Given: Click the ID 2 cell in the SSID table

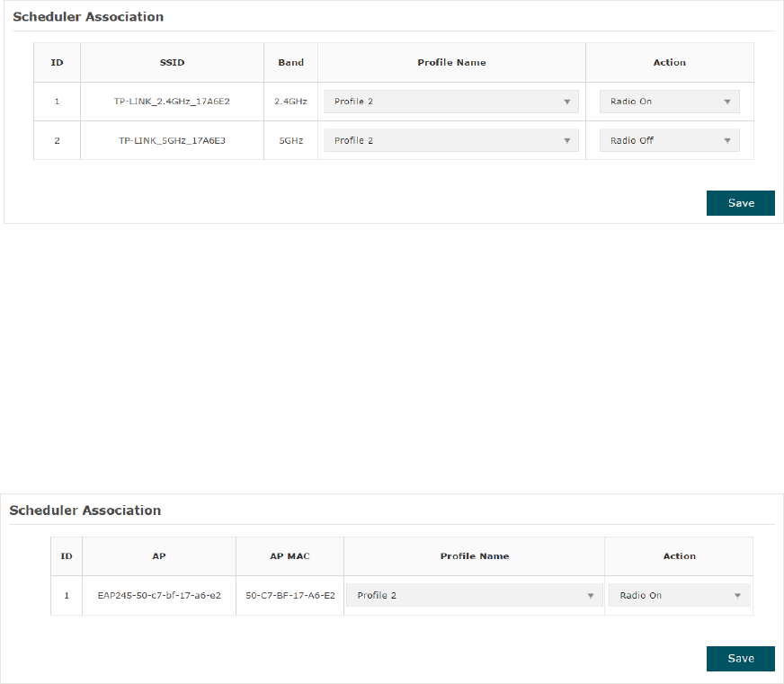Looking at the screenshot, I should coord(57,140).
